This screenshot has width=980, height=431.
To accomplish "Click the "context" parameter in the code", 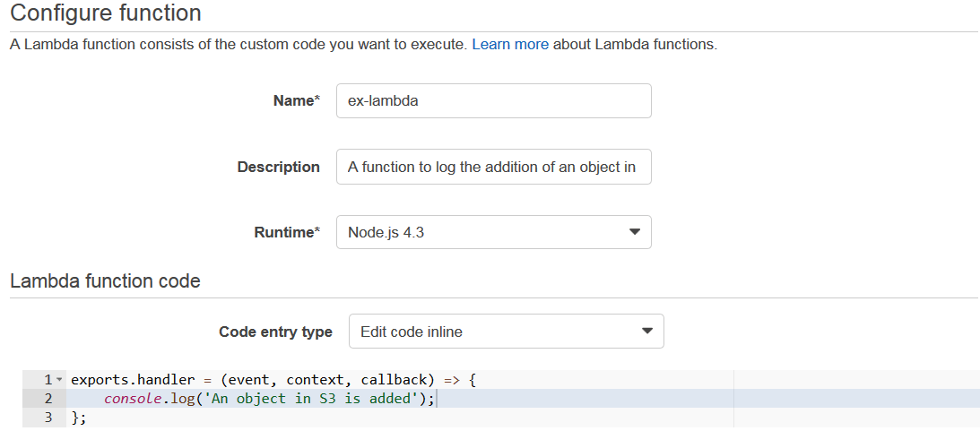I will pyautogui.click(x=319, y=380).
